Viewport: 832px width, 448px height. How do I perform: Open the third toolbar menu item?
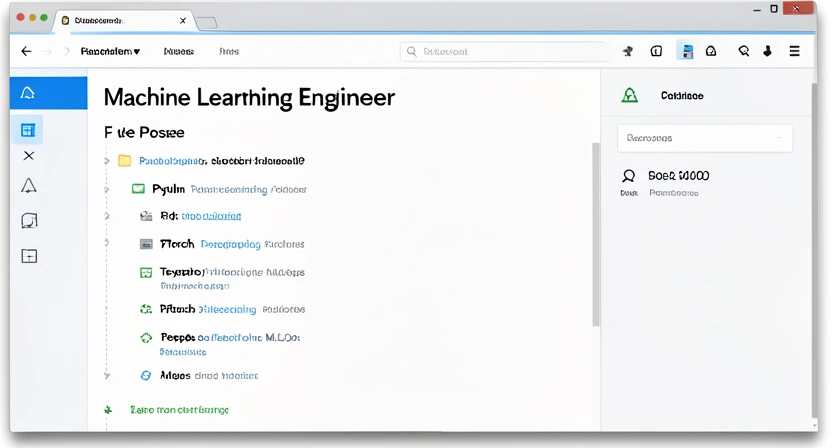click(x=229, y=51)
